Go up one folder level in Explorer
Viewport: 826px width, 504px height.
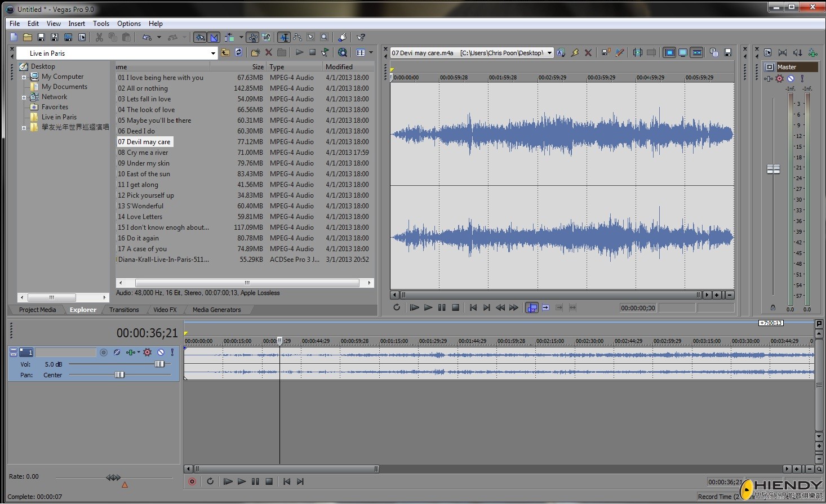[x=225, y=52]
